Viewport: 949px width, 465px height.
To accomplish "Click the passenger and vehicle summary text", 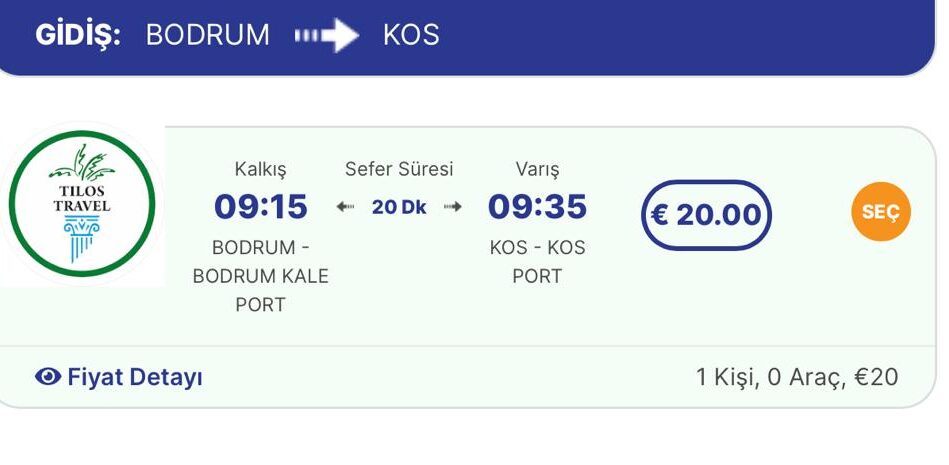I will click(797, 377).
